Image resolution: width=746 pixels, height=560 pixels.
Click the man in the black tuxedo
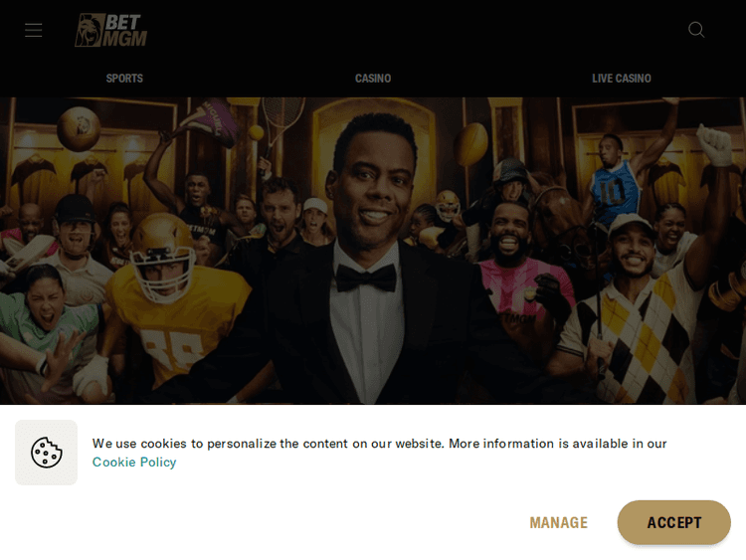coord(366,267)
